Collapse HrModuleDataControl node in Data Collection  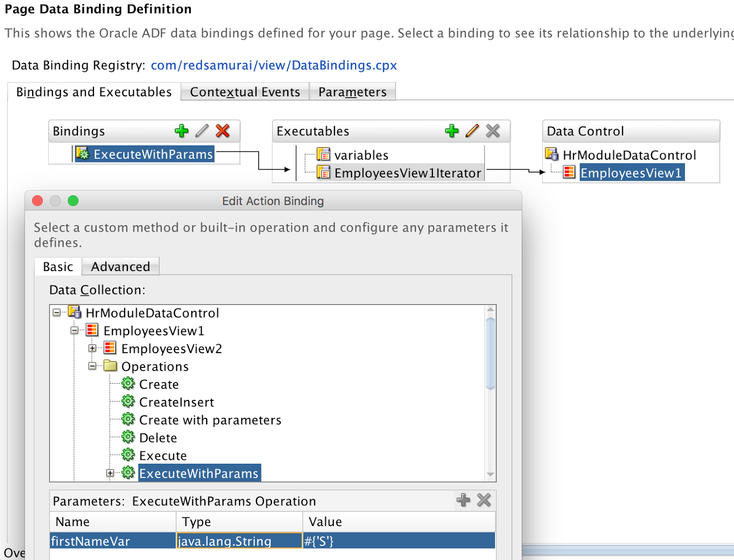(x=56, y=312)
